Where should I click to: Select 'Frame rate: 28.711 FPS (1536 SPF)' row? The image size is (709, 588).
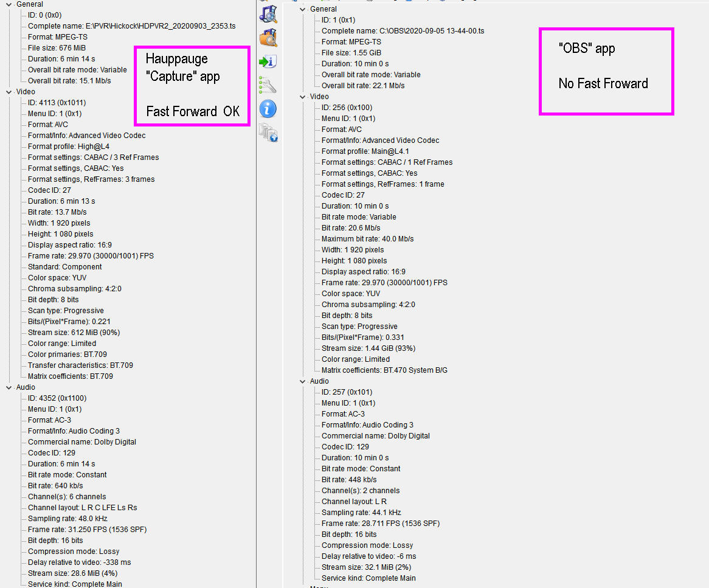tap(381, 524)
